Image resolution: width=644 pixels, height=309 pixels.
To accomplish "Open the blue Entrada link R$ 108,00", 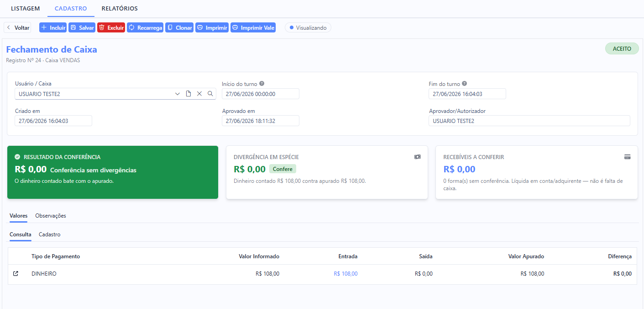I will coord(346,274).
